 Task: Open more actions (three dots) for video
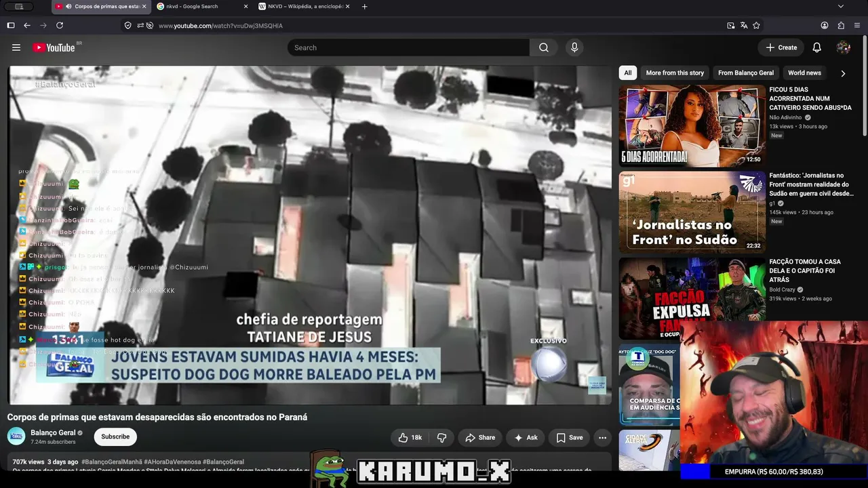click(602, 438)
